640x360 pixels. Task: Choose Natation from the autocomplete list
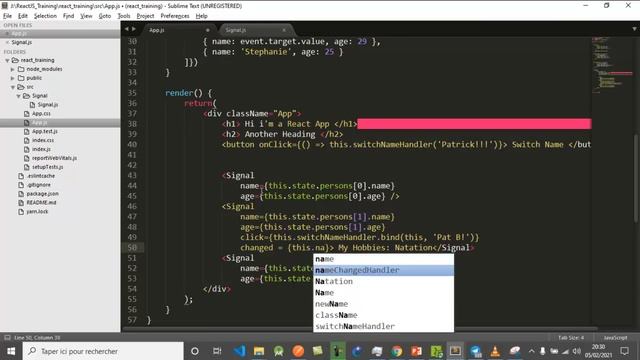click(383, 282)
